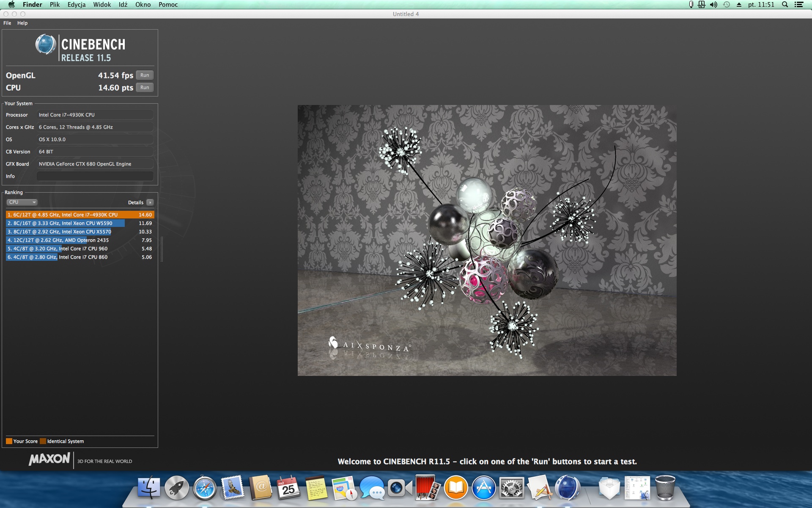Click GFX Board value NVIDIA GeForce GTX 680
Image resolution: width=812 pixels, height=508 pixels.
[x=95, y=164]
